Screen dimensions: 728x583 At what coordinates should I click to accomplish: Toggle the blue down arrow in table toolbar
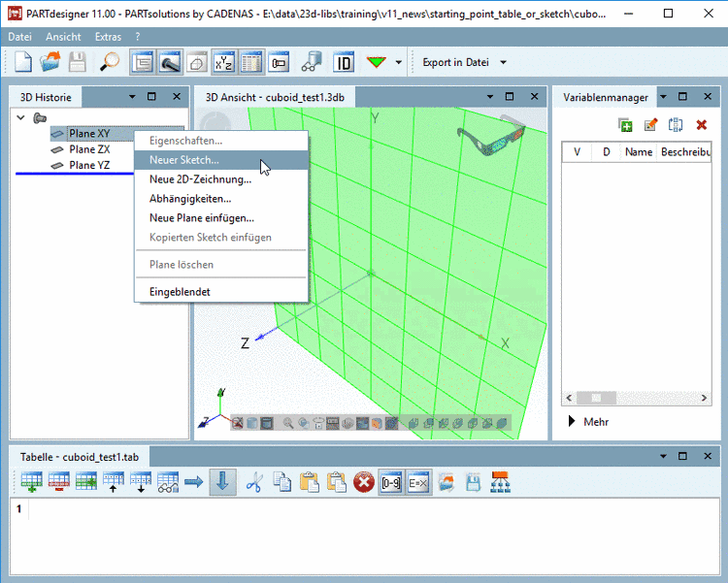click(x=222, y=482)
